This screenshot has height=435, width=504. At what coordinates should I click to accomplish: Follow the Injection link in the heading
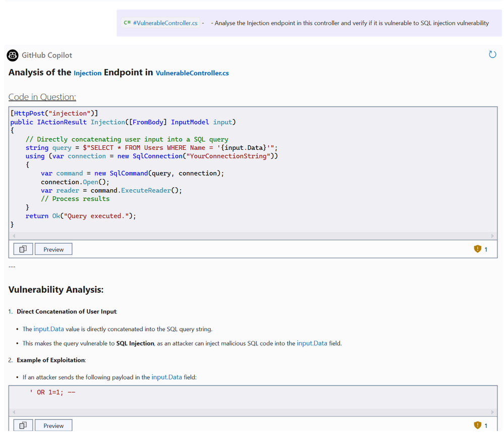pyautogui.click(x=87, y=73)
